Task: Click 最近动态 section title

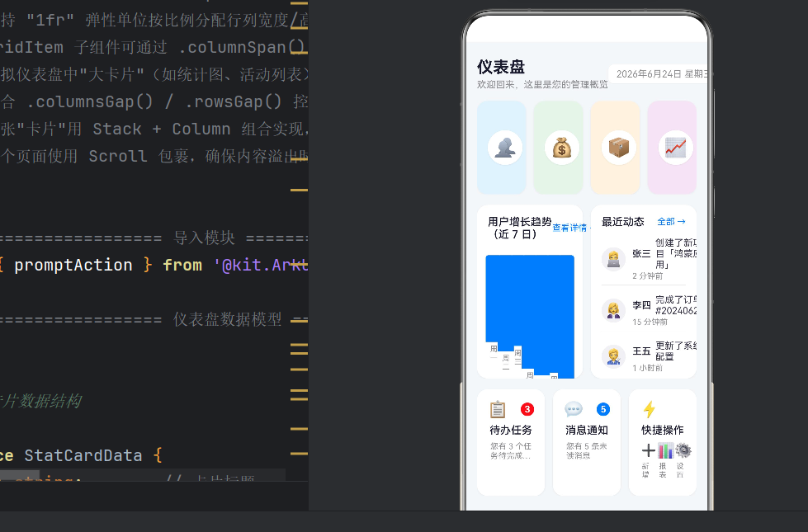Action: pos(623,222)
